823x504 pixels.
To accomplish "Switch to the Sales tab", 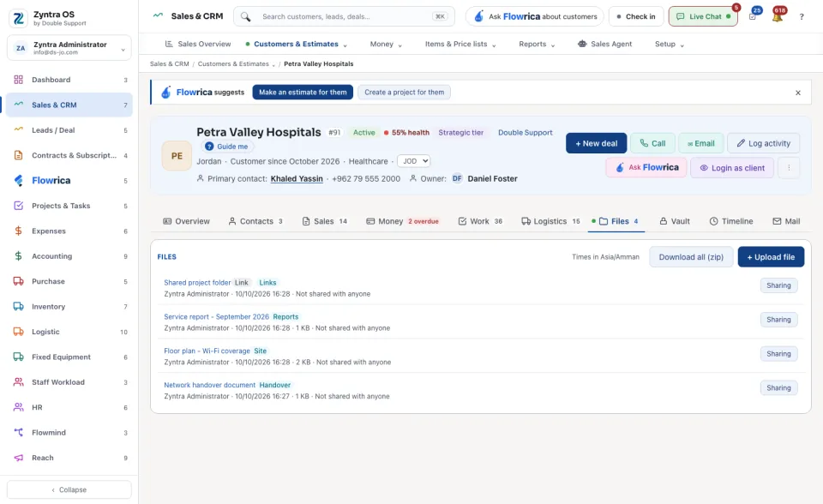I will tap(324, 221).
